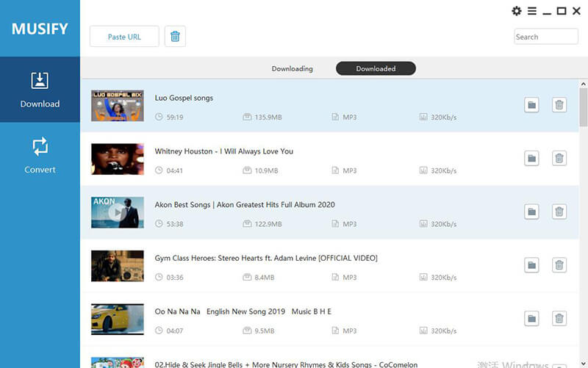Image resolution: width=588 pixels, height=368 pixels.
Task: Delete the Akon Best Songs entry
Action: click(x=559, y=212)
